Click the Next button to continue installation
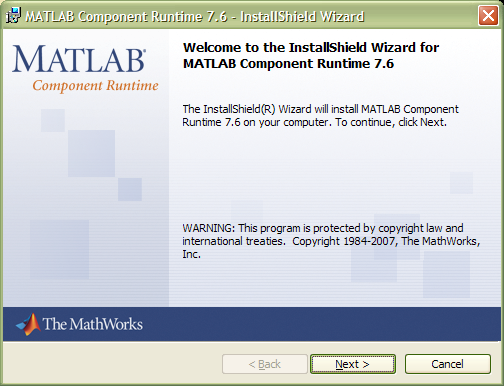The height and width of the screenshot is (386, 504). click(353, 364)
